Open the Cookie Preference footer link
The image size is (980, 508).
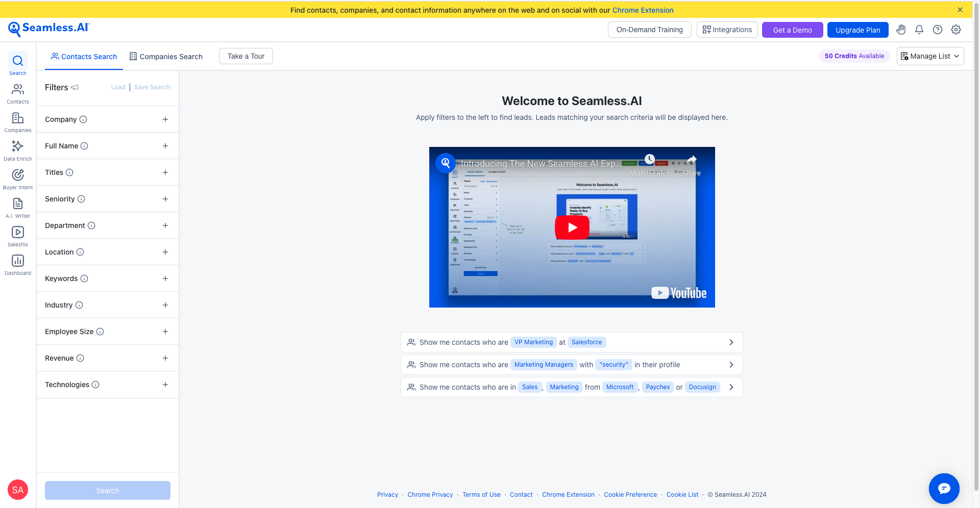point(630,495)
